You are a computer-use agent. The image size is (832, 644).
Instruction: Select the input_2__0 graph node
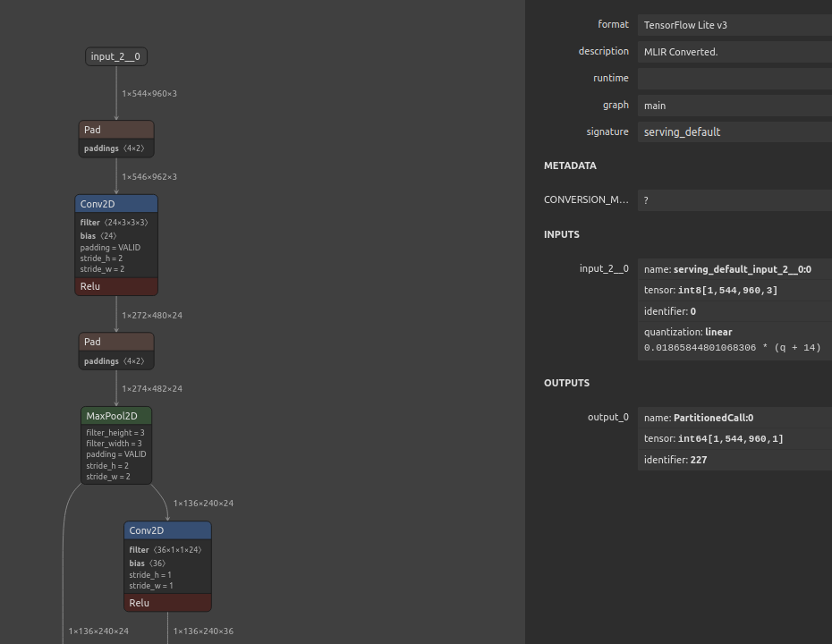(115, 56)
